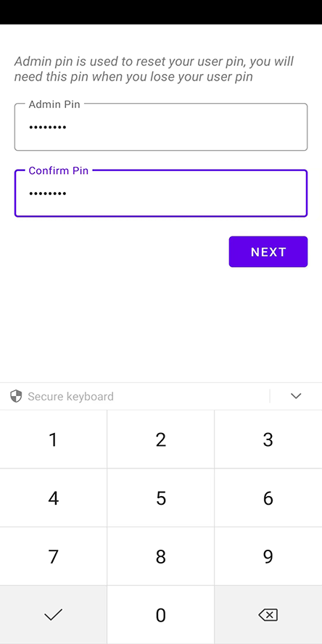Viewport: 322px width, 644px height.
Task: Tap digit 2 on the keypad
Action: click(x=161, y=439)
